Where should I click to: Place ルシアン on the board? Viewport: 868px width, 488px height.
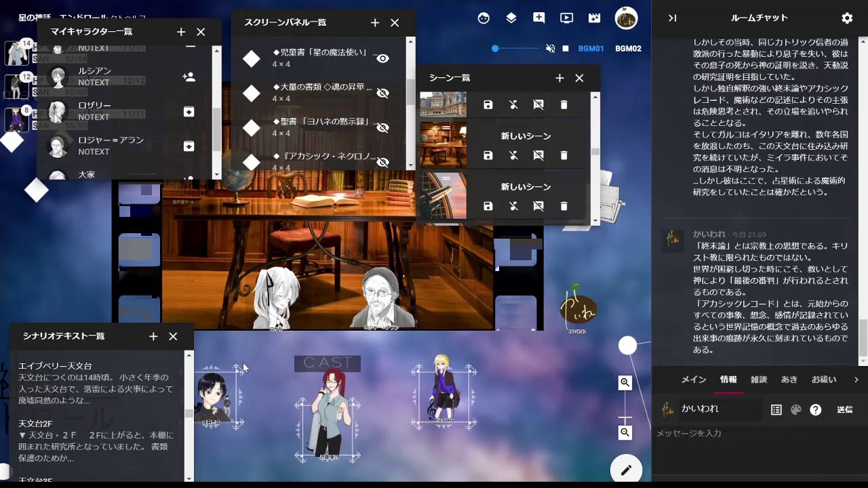tap(189, 77)
